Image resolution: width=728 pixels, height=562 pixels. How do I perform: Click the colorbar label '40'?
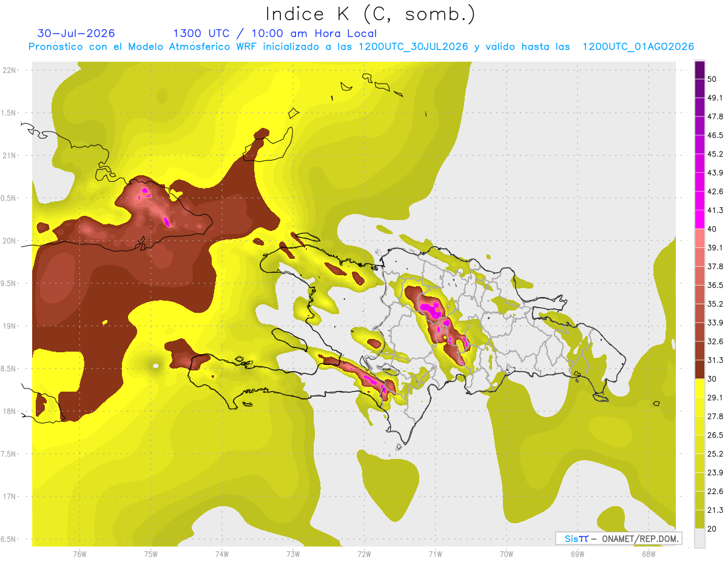pos(712,229)
